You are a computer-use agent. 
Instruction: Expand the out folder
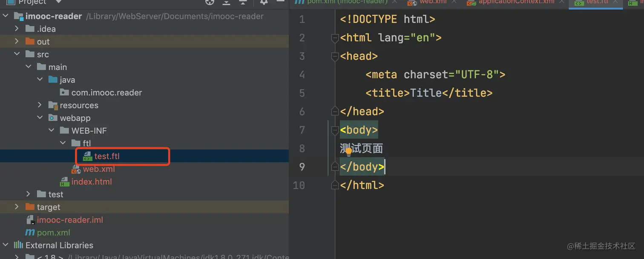coord(17,41)
